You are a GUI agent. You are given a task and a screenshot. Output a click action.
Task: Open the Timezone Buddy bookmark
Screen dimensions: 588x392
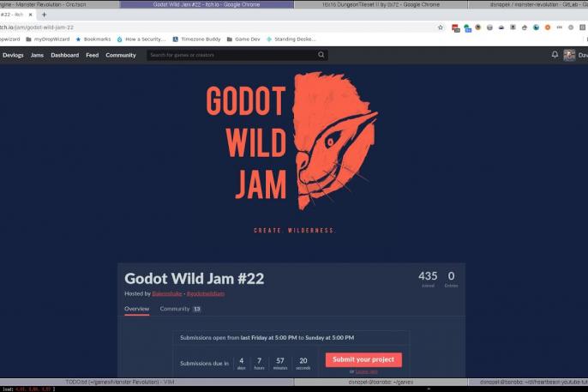196,39
